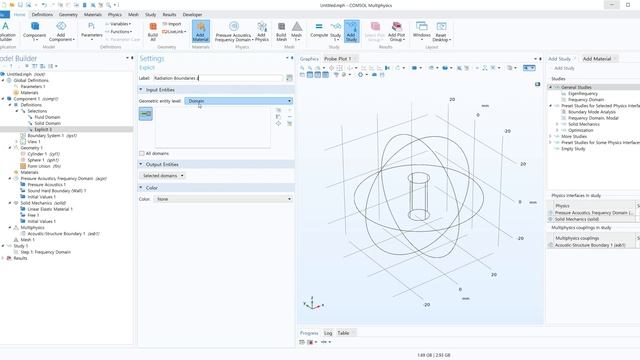Collapse the Input Entities section
This screenshot has width=640, height=360.
141,90
